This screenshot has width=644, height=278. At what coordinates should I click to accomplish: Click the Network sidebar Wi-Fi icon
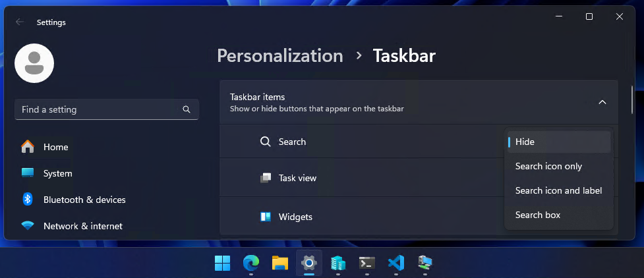(28, 225)
